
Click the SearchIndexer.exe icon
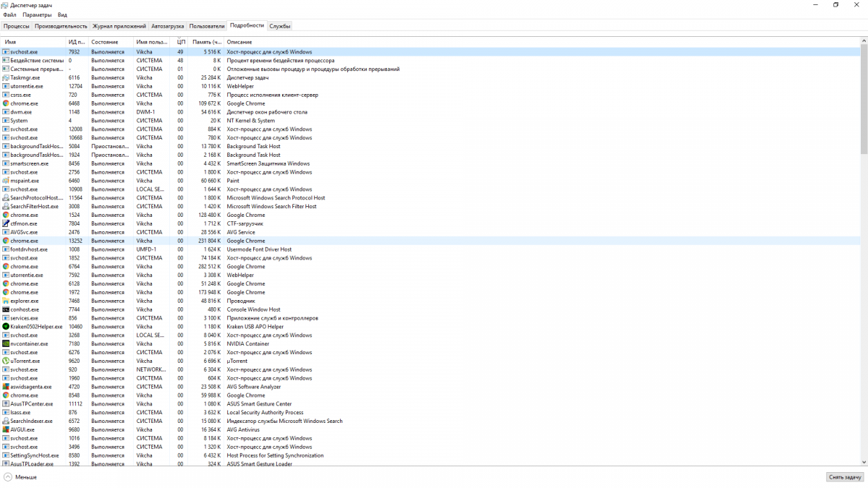pos(6,421)
